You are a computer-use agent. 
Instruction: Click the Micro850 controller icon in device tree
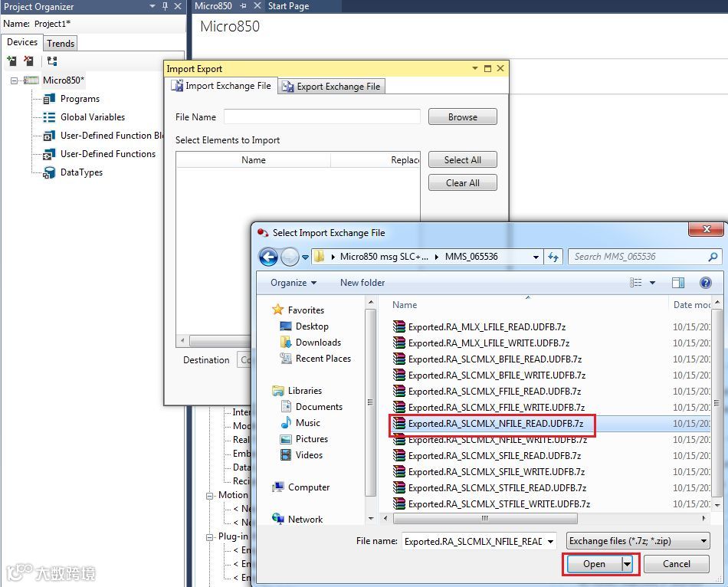[x=31, y=80]
